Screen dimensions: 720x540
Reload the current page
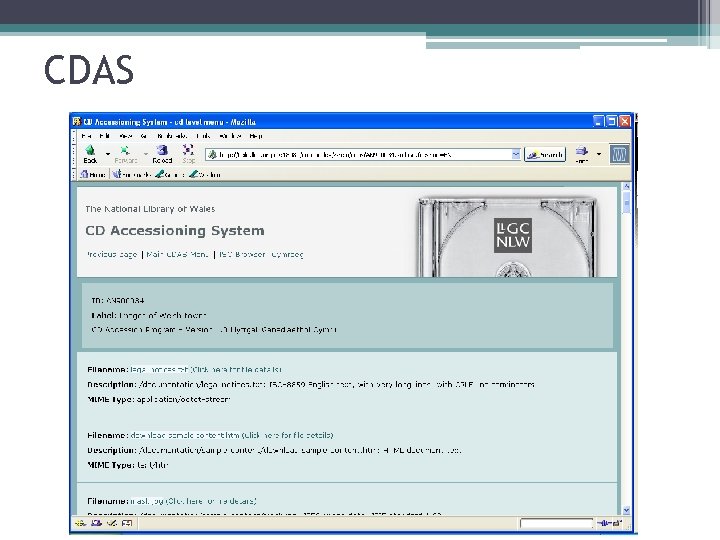click(x=162, y=154)
